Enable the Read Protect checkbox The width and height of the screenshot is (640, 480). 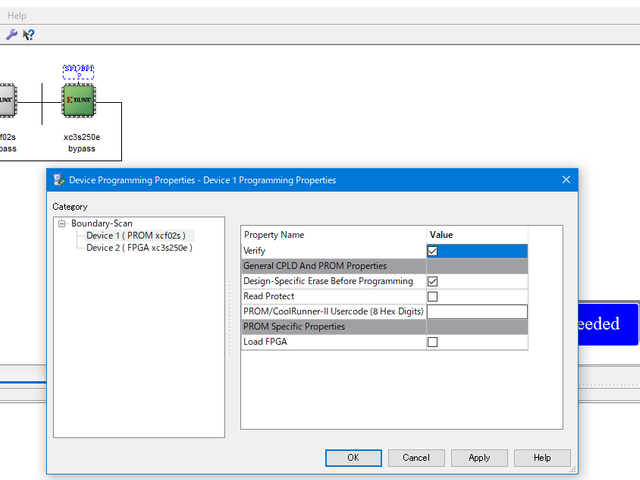pyautogui.click(x=433, y=297)
